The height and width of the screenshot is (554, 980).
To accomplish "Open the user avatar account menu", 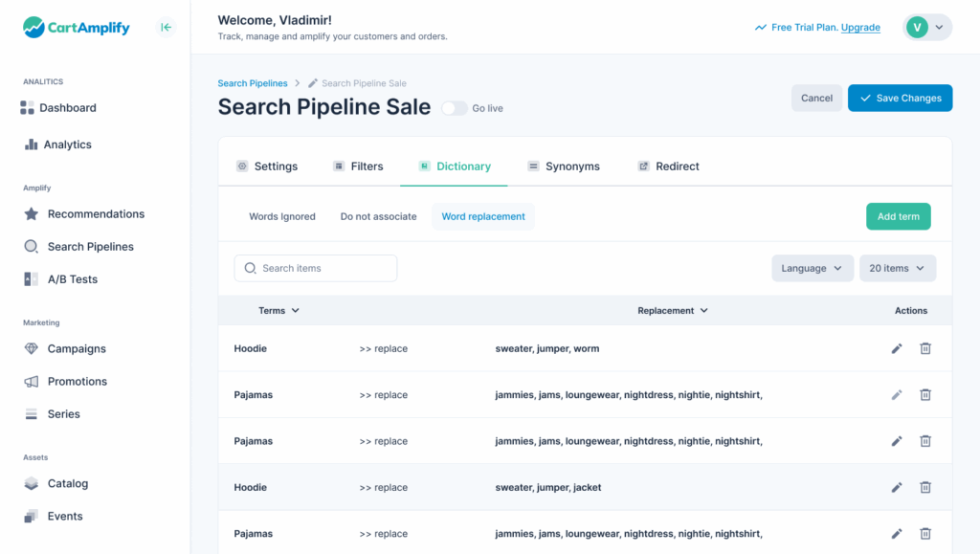I will pos(926,28).
